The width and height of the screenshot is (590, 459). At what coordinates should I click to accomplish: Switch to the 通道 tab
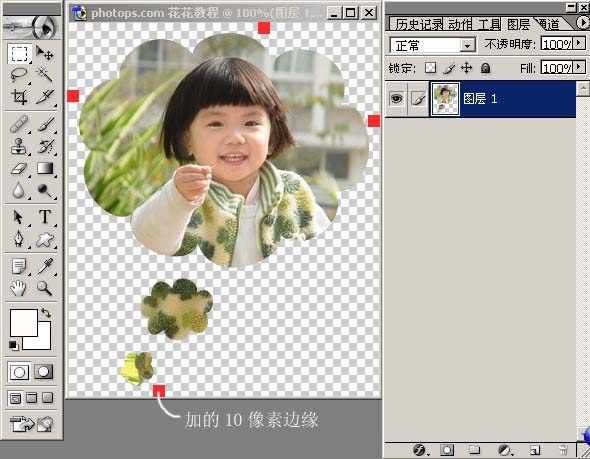tap(549, 24)
